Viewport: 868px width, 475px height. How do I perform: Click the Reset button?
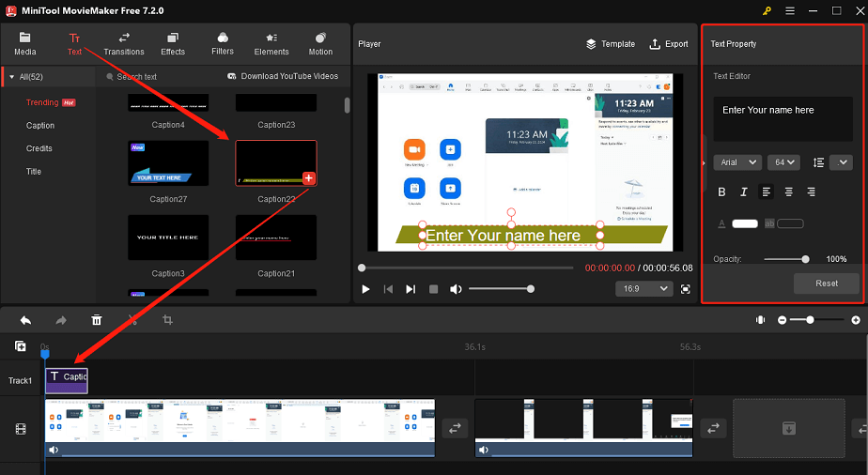[x=827, y=283]
